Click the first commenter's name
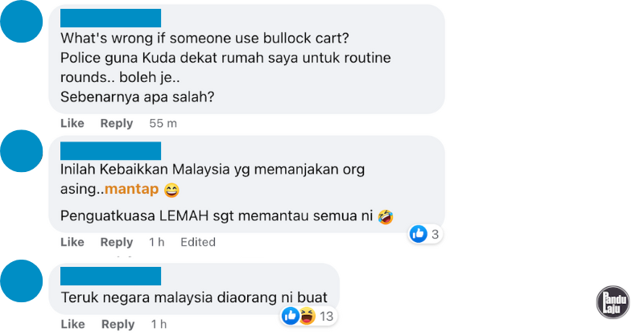644x336 pixels. coord(110,18)
